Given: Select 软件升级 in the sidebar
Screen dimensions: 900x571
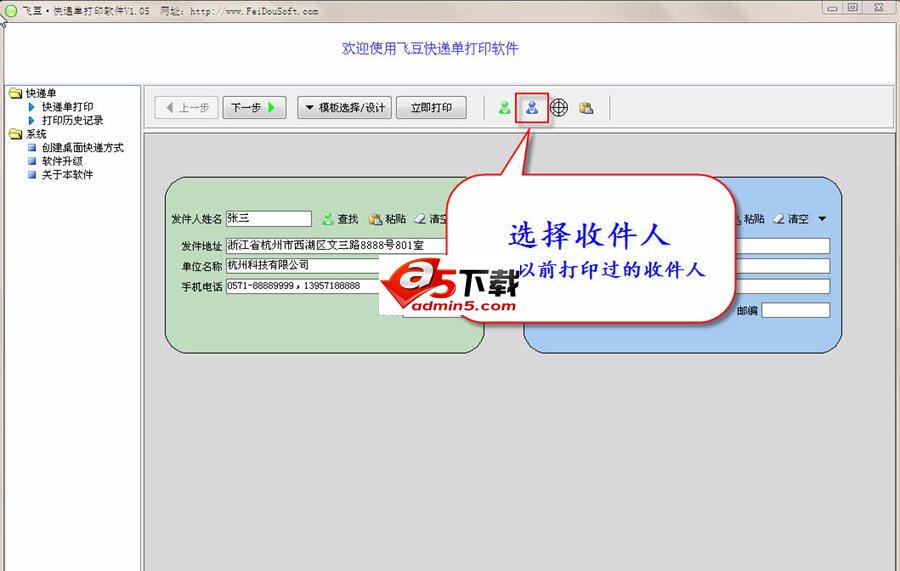Looking at the screenshot, I should pos(62,161).
